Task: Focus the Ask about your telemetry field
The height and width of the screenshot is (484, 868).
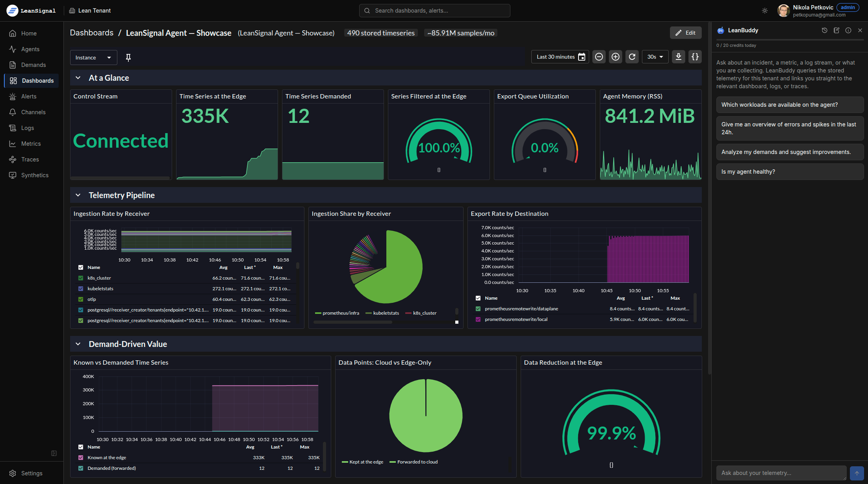Action: [x=781, y=473]
